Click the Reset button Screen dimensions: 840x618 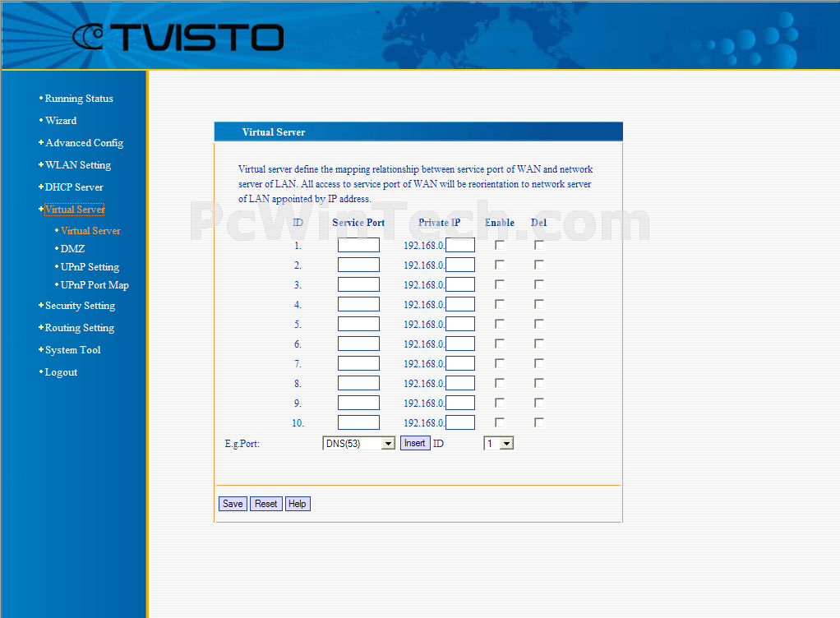click(265, 504)
